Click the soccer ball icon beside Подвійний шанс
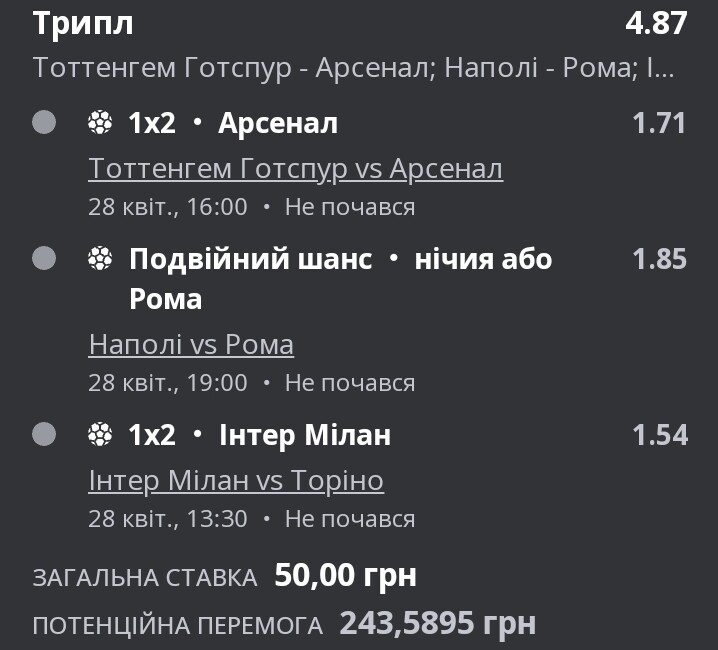718x650 pixels. (x=100, y=258)
